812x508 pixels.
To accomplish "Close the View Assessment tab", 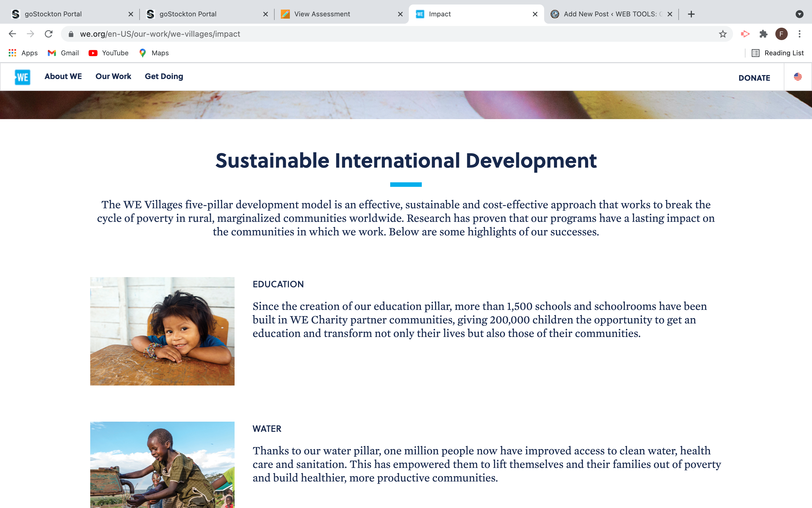I will (x=400, y=14).
